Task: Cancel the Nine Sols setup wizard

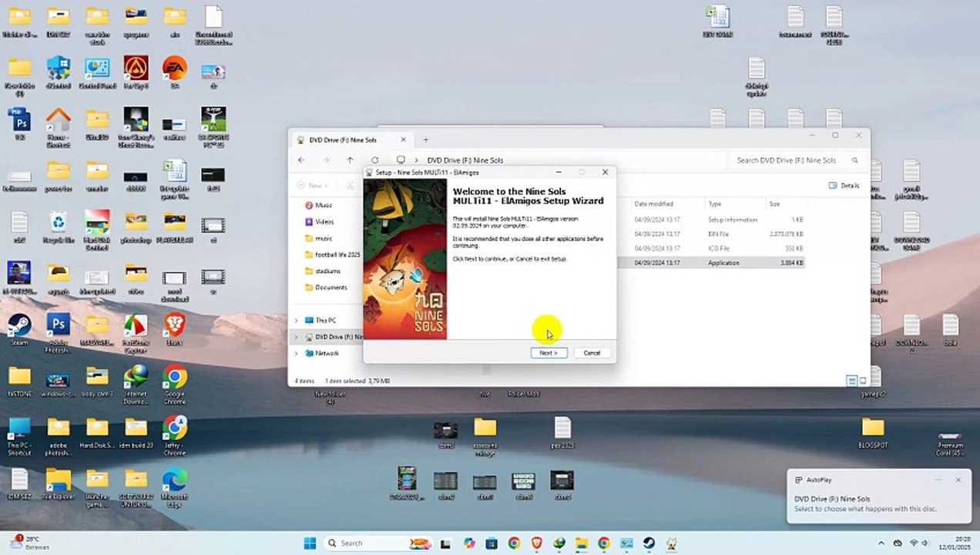Action: (592, 353)
